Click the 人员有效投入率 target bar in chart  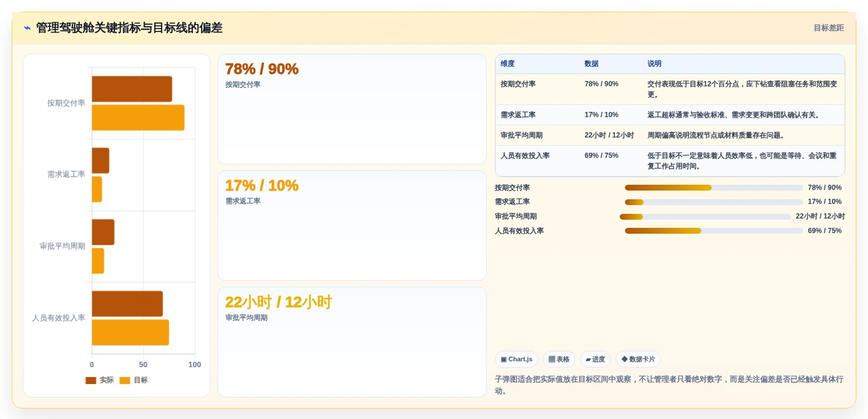click(x=130, y=333)
